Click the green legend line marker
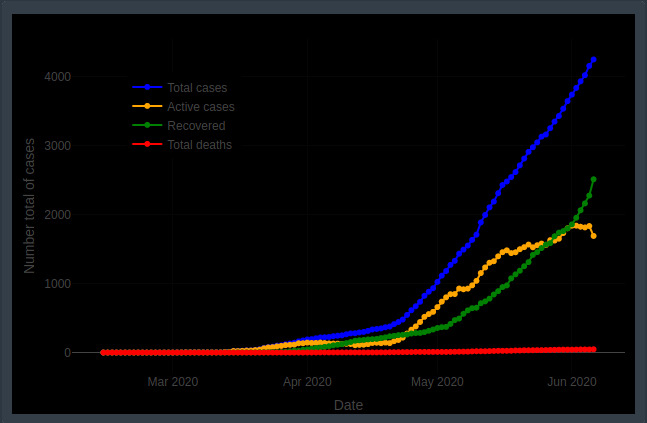This screenshot has width=647, height=423. [148, 126]
